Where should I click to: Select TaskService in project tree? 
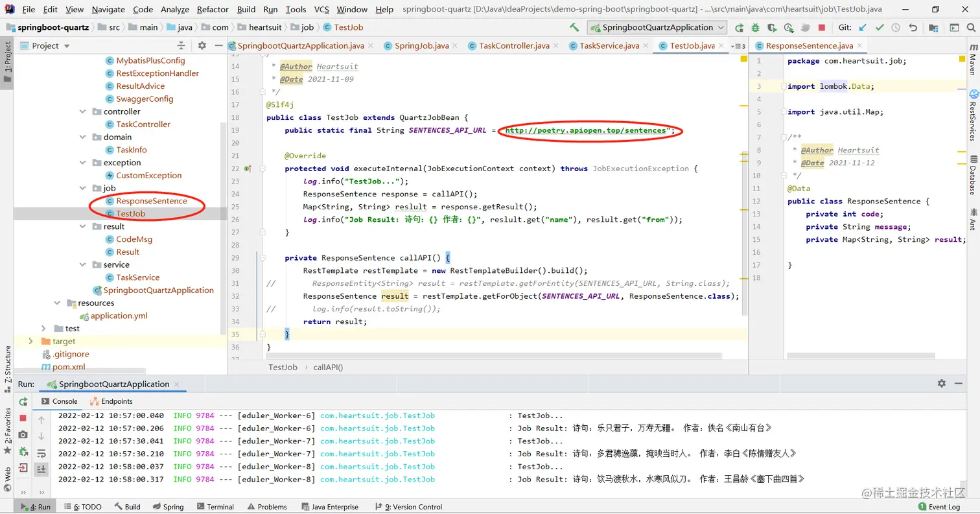click(137, 277)
